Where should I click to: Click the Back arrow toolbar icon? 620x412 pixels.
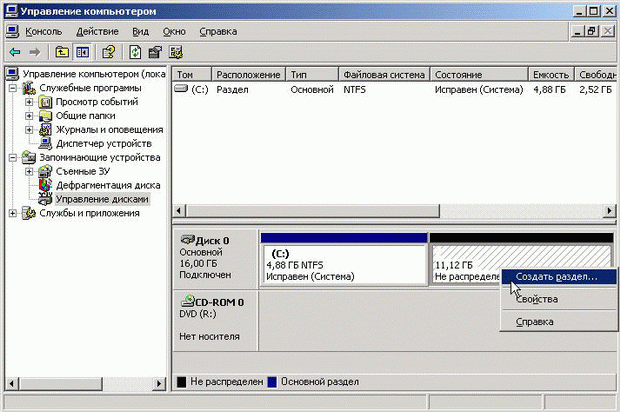pyautogui.click(x=15, y=52)
